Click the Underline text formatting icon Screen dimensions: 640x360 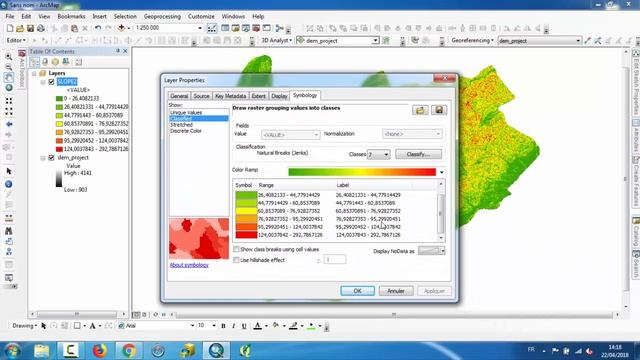[x=244, y=326]
